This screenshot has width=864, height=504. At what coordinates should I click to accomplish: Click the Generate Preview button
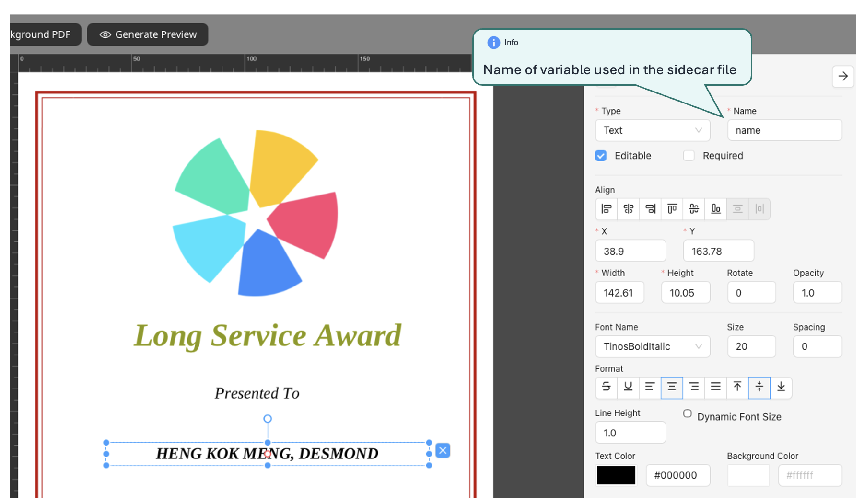click(148, 34)
